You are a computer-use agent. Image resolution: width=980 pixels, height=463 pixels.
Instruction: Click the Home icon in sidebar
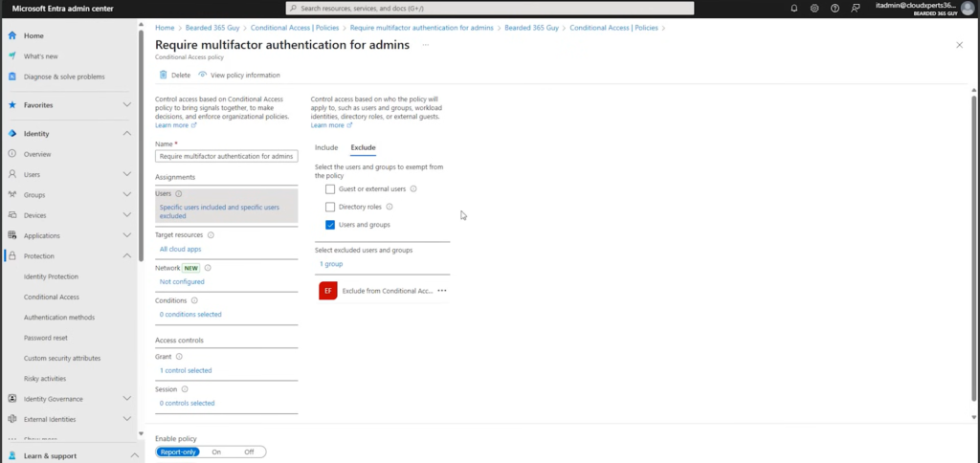coord(11,35)
